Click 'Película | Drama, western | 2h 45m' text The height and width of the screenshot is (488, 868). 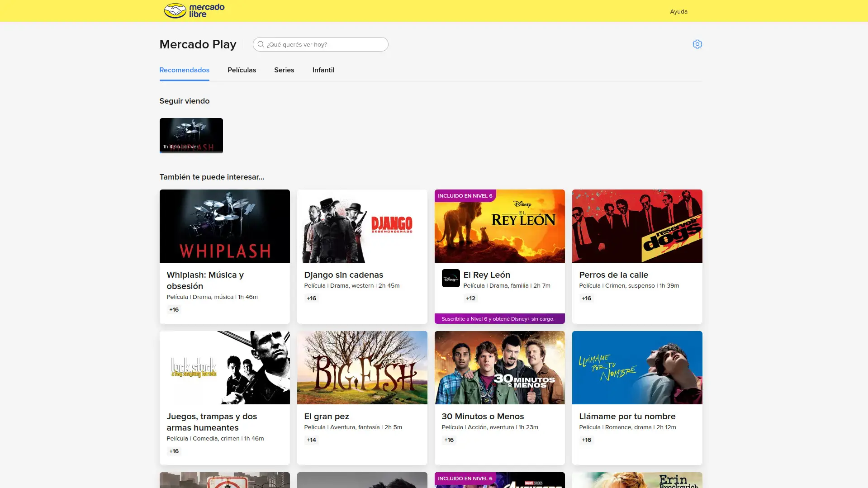click(351, 286)
